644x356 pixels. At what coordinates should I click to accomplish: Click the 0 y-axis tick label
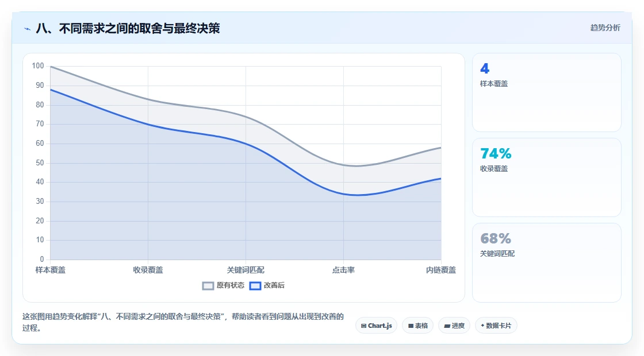(42, 259)
